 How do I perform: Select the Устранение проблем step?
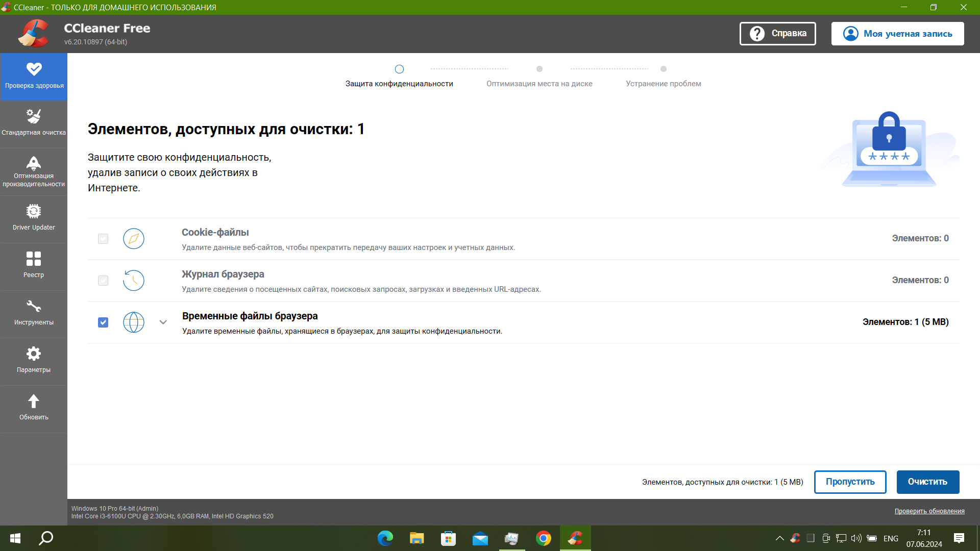(x=664, y=76)
